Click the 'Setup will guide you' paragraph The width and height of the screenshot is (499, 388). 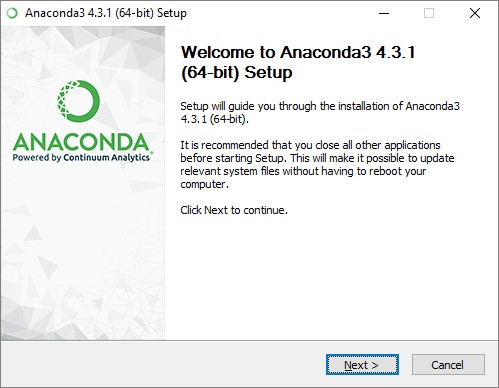[320, 112]
